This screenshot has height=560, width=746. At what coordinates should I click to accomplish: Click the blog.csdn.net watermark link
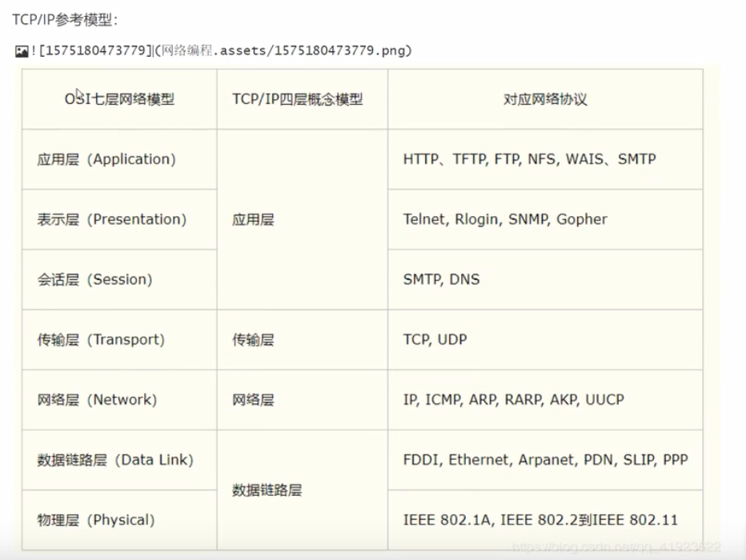click(616, 547)
